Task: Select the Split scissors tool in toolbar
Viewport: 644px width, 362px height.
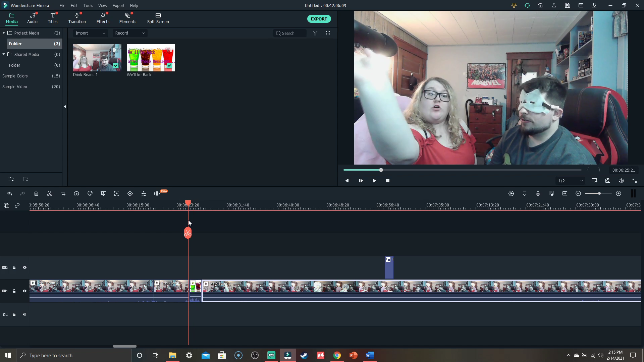Action: tap(50, 193)
